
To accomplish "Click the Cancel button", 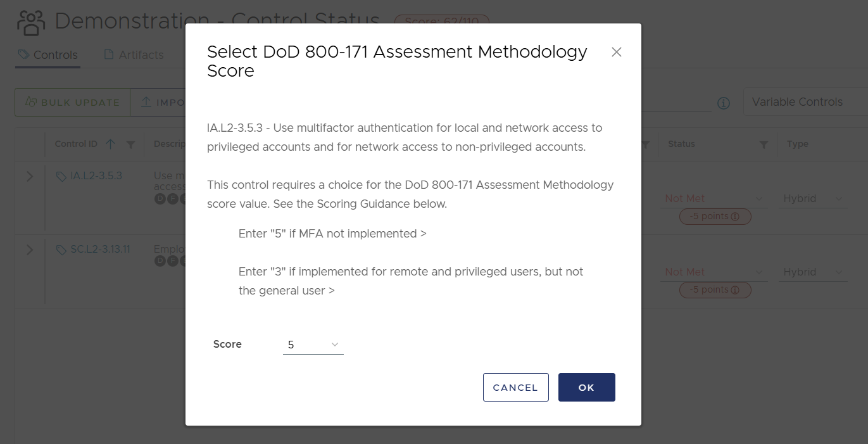I will coord(515,388).
